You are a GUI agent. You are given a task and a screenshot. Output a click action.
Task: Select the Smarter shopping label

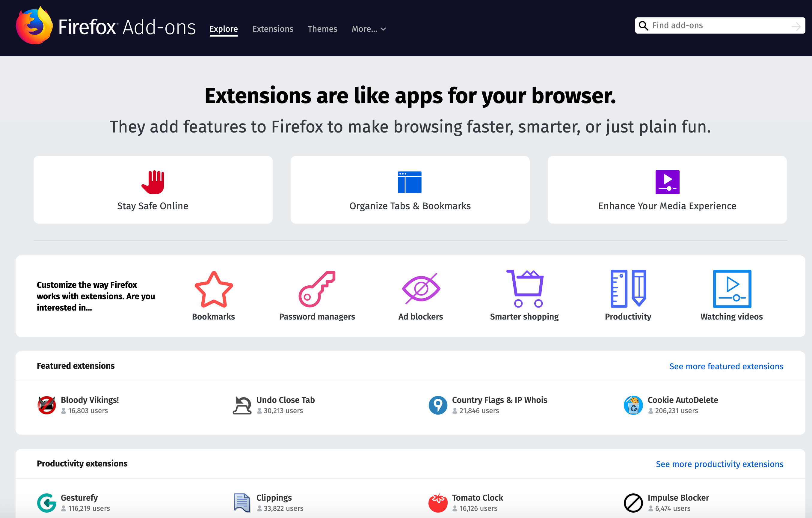524,317
